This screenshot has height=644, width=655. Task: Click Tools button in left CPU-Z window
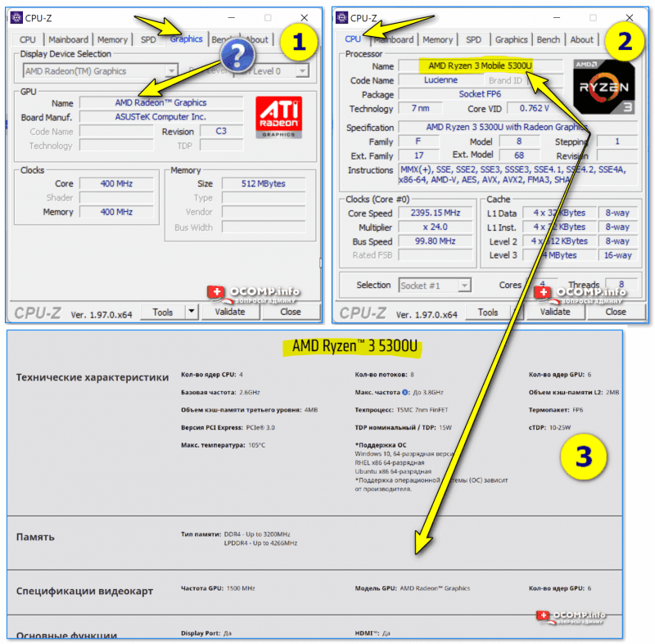pyautogui.click(x=162, y=313)
